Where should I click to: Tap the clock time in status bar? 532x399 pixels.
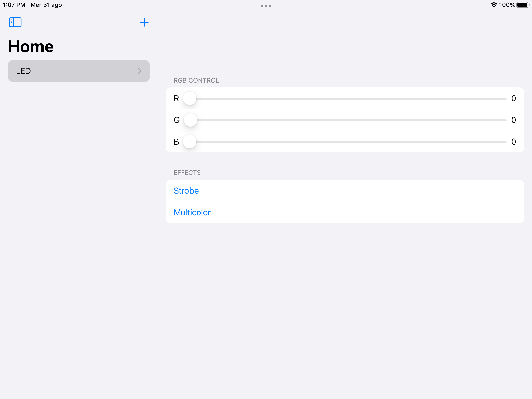pyautogui.click(x=14, y=5)
